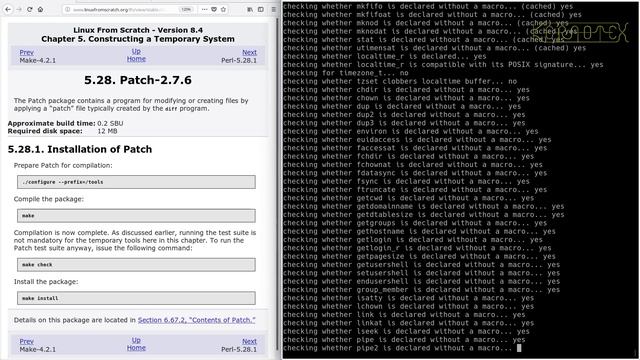Image resolution: width=640 pixels, height=360 pixels.
Task: Click the top Home link
Action: point(136,59)
